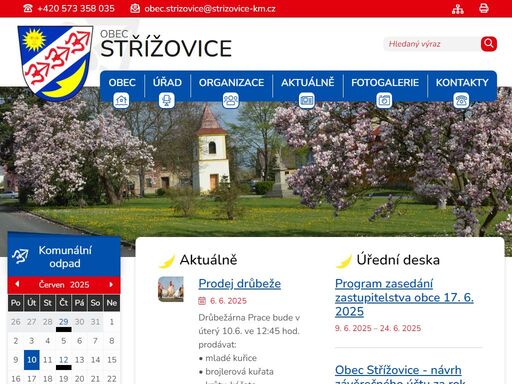This screenshot has width=512, height=384.
Task: Click calendar day 1 in first row
Action: tap(112, 322)
